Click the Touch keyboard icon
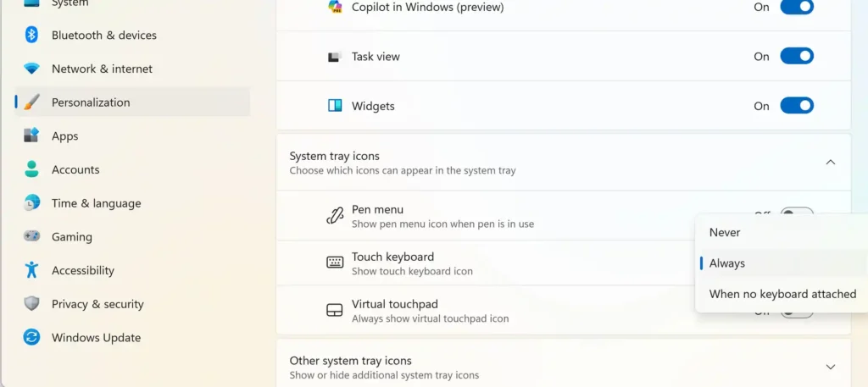Screen dimensions: 868x387 point(335,263)
